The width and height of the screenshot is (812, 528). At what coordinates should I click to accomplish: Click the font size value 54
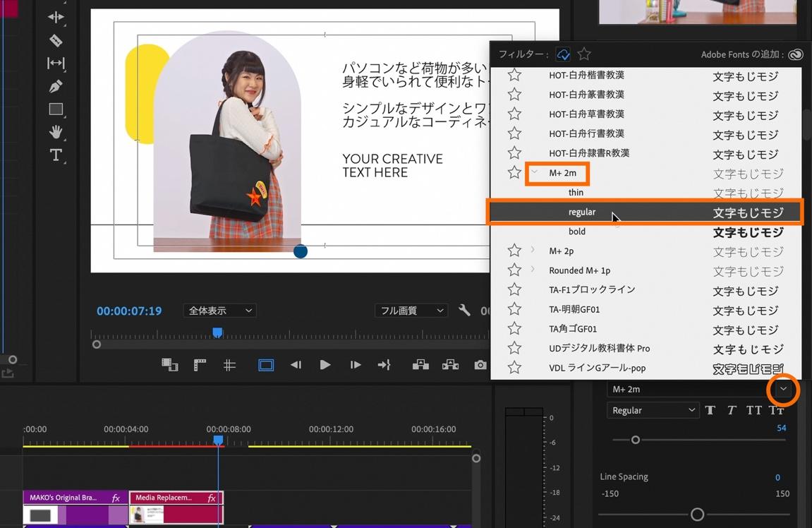[x=782, y=428]
